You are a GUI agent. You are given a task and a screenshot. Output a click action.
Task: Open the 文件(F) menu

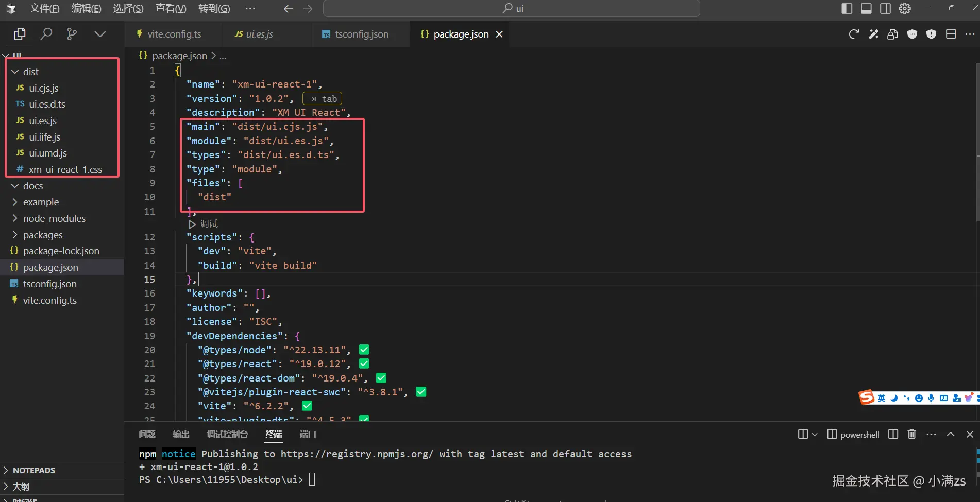44,8
